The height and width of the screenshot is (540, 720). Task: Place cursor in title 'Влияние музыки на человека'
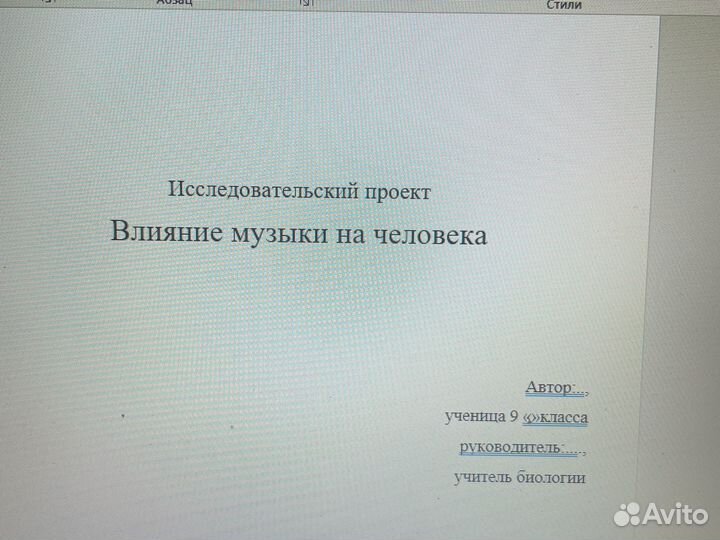(x=299, y=233)
